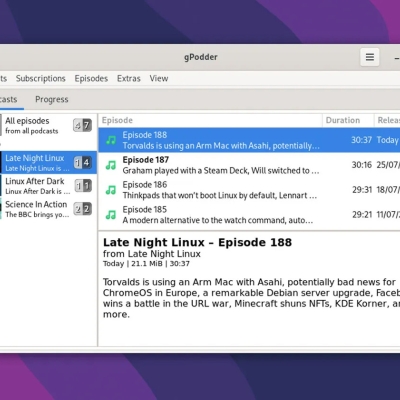Click the 'from all podcasts' subtitle
The height and width of the screenshot is (400, 400).
[32, 131]
